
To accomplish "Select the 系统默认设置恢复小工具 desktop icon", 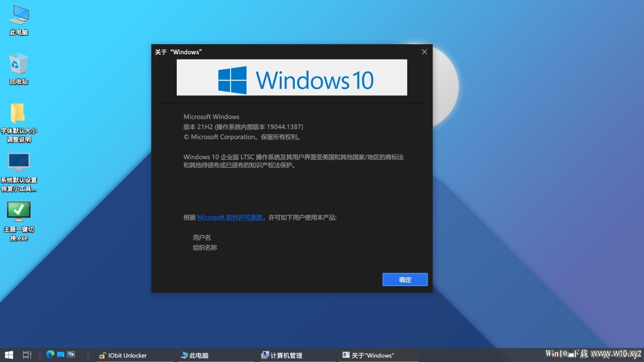I will pyautogui.click(x=19, y=172).
